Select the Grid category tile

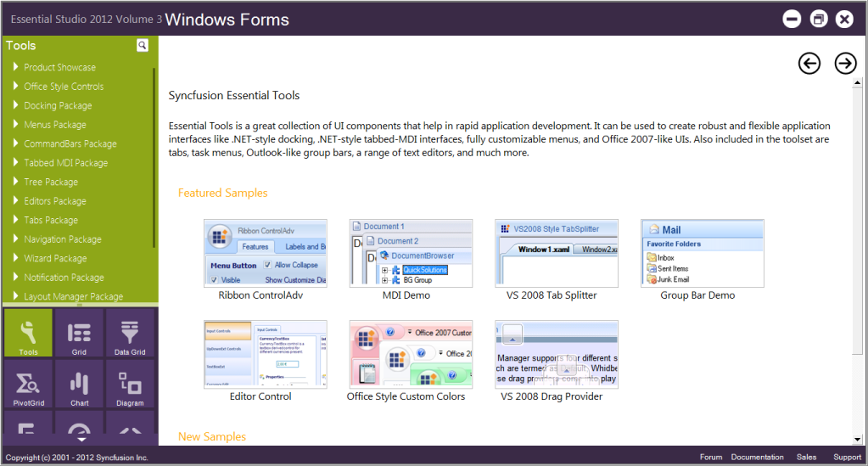(79, 333)
